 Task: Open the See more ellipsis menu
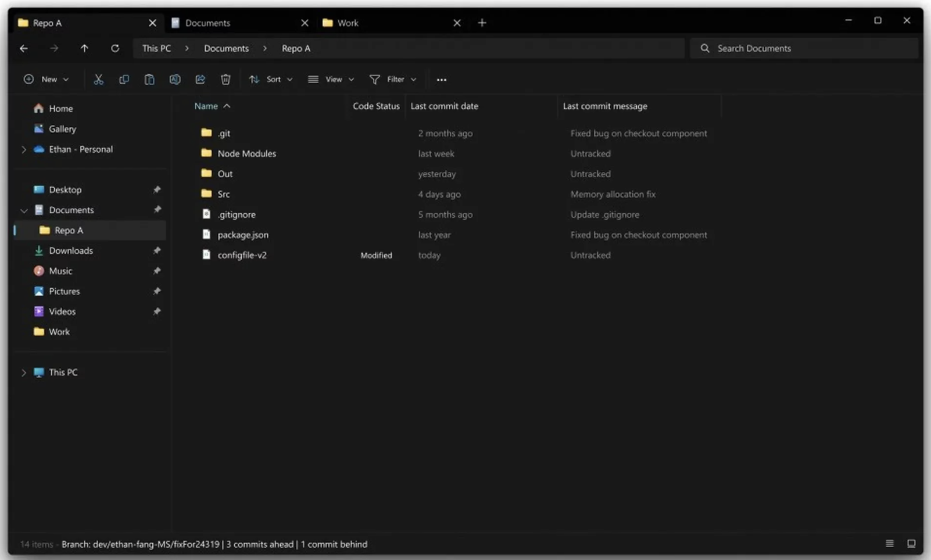(x=442, y=80)
